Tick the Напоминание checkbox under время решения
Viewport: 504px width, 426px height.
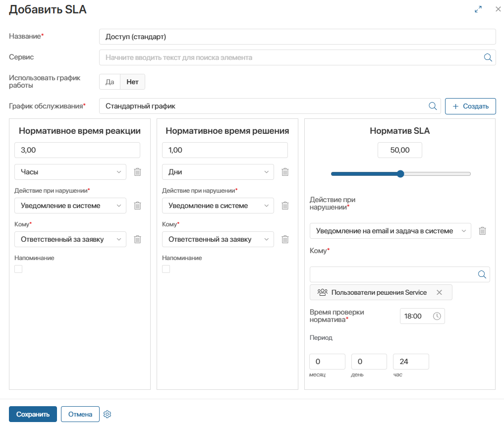click(166, 269)
